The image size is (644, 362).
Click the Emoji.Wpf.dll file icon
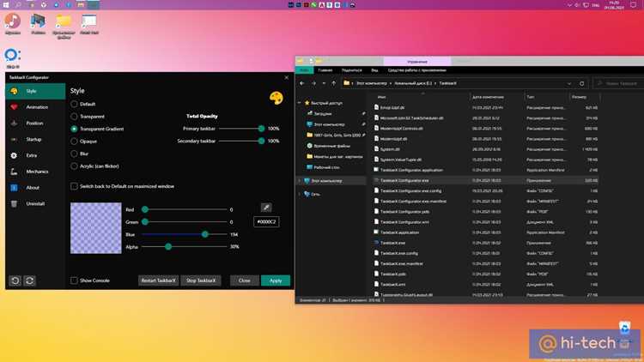376,107
